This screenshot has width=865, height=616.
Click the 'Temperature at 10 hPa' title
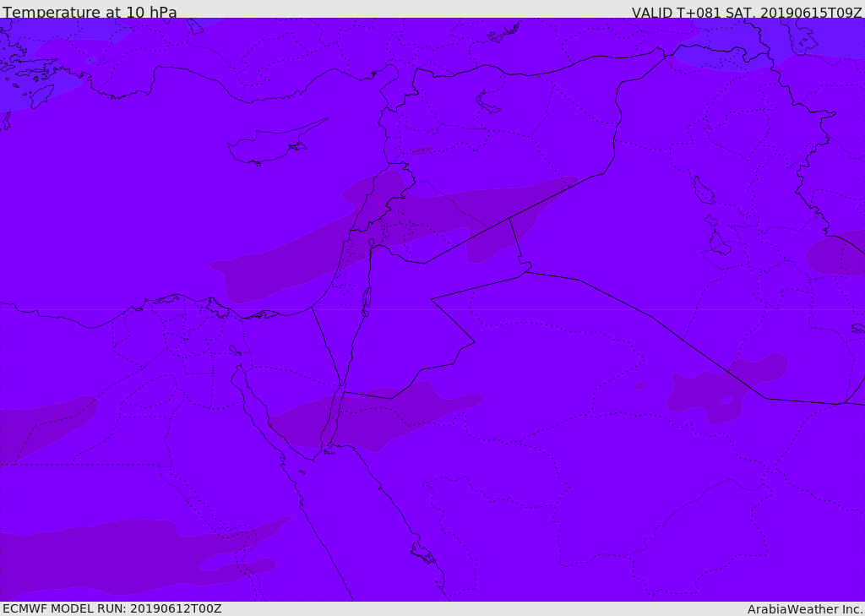click(x=90, y=12)
